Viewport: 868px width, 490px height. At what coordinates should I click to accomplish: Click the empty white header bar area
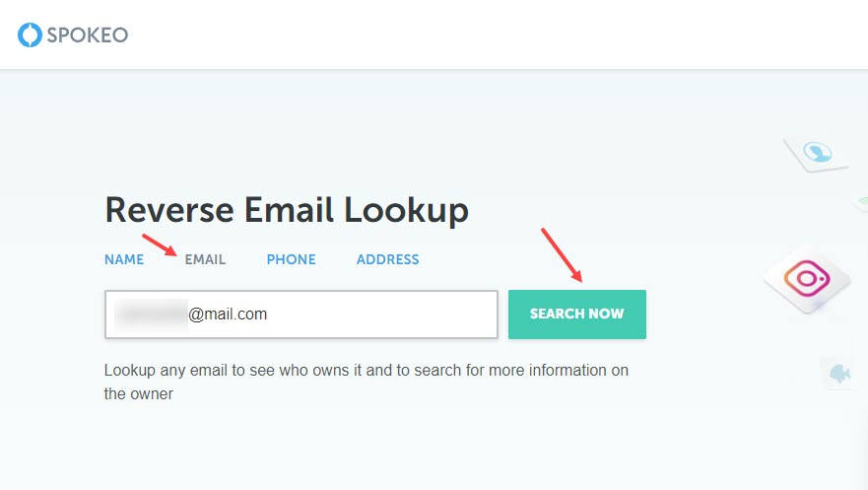[x=499, y=35]
